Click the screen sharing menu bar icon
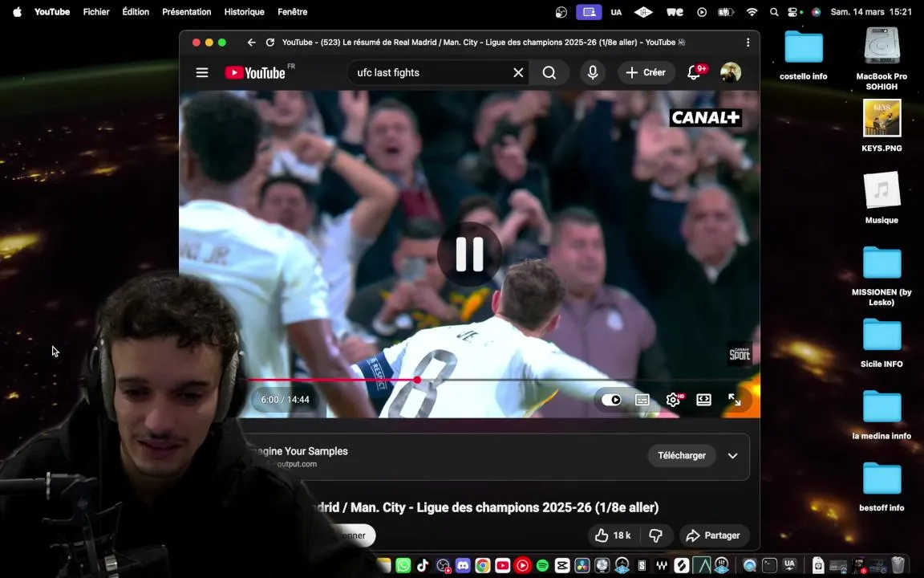Screen dimensions: 924x578 pyautogui.click(x=589, y=12)
